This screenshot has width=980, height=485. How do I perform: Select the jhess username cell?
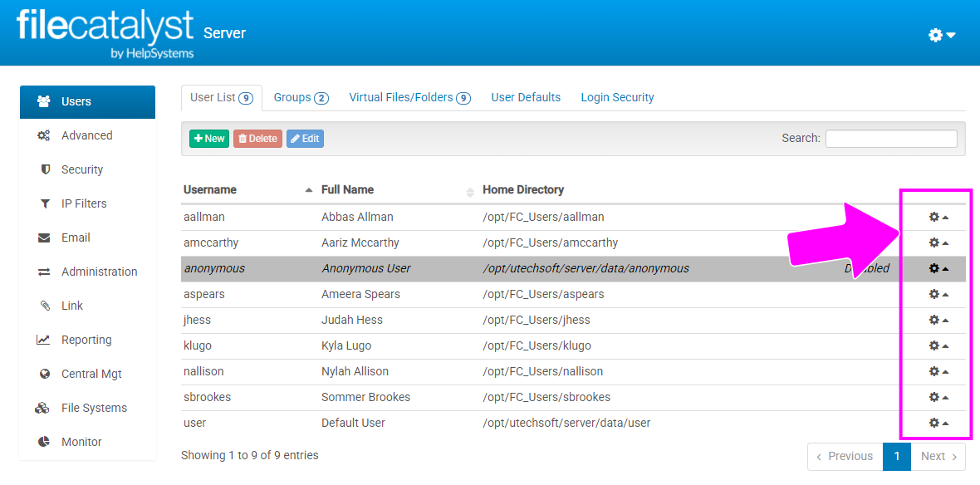[198, 320]
